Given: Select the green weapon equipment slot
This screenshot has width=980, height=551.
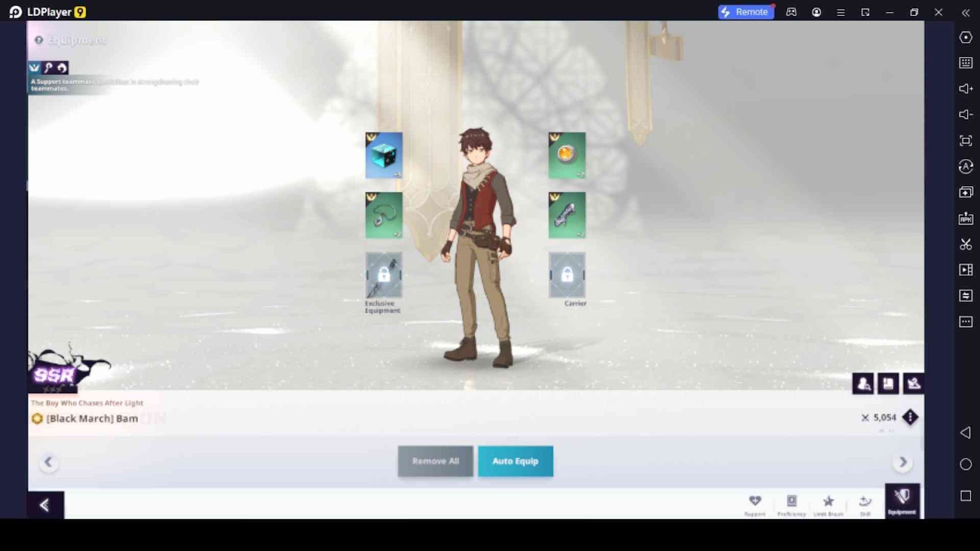Looking at the screenshot, I should pyautogui.click(x=567, y=216).
